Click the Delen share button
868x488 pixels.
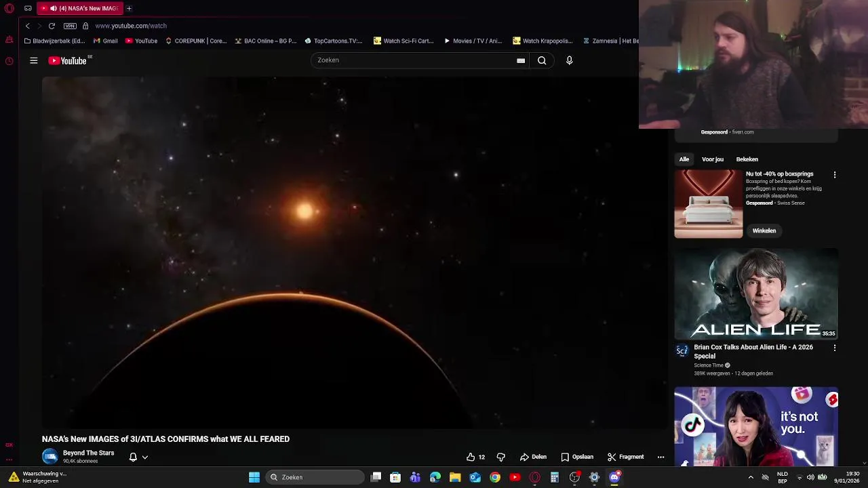point(533,457)
